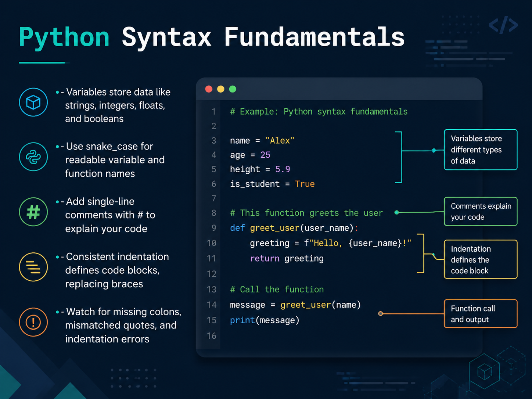This screenshot has width=532, height=399.
Task: Click the green hash comment icon
Action: 33,212
